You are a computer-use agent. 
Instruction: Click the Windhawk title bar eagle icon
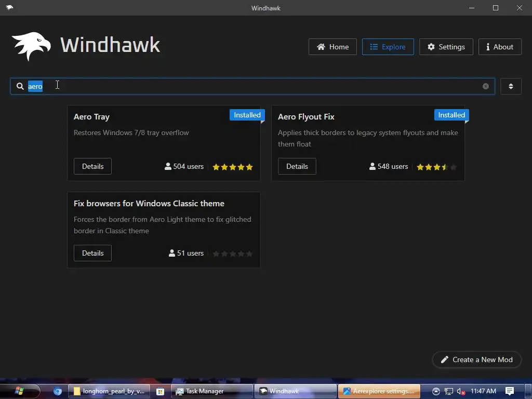click(9, 7)
